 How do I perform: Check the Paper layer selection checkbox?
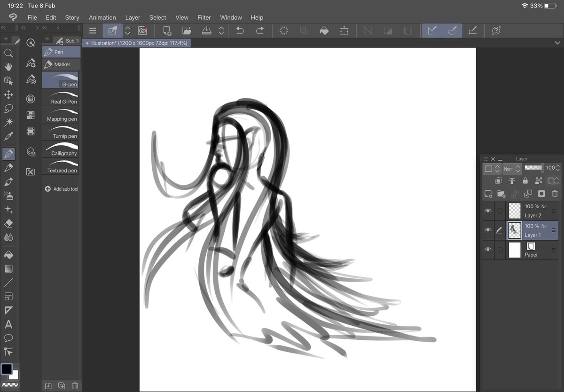point(500,250)
